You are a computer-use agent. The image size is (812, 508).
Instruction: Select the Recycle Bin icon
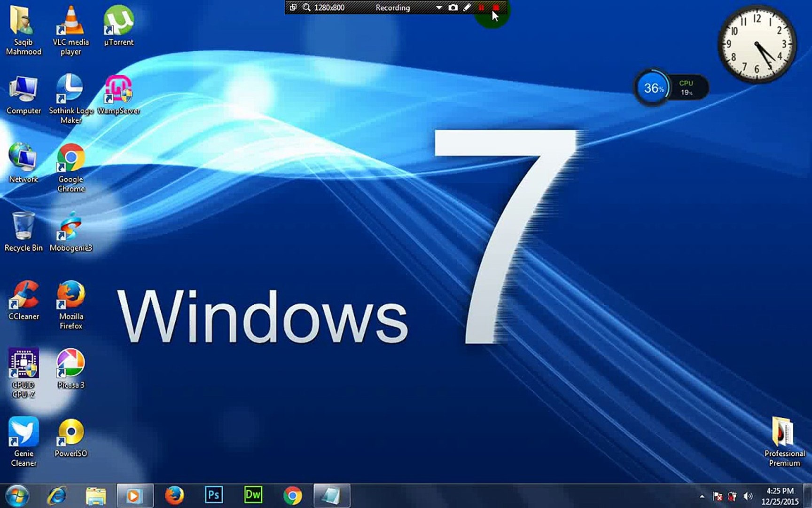click(23, 231)
